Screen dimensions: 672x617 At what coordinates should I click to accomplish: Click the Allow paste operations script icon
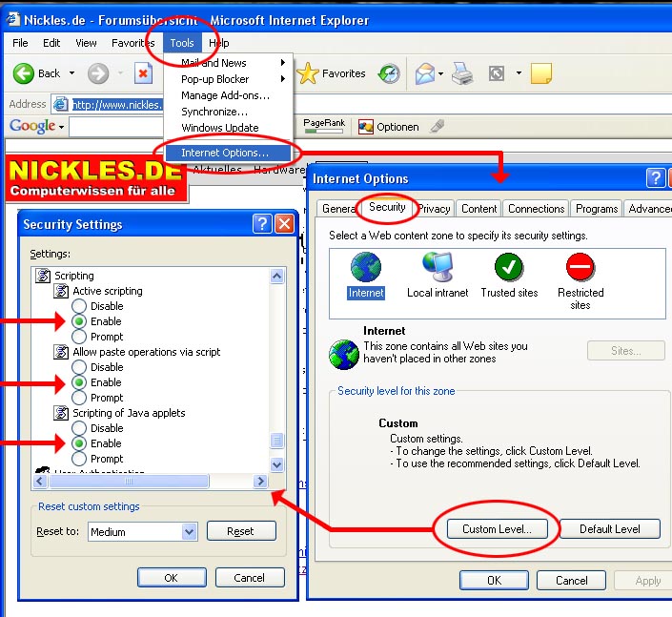[x=61, y=352]
